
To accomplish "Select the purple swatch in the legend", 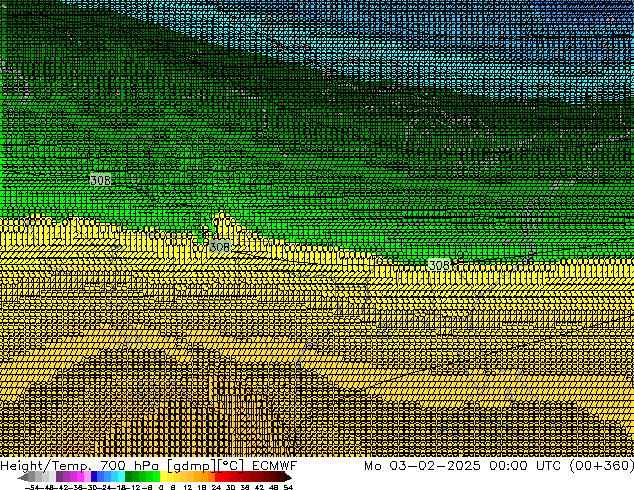I will 65,477.
